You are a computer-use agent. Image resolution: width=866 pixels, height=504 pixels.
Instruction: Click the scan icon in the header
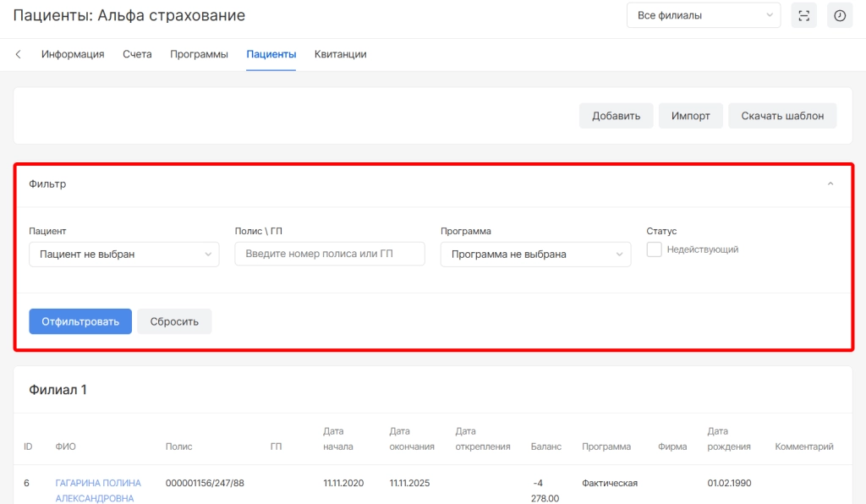coord(803,15)
